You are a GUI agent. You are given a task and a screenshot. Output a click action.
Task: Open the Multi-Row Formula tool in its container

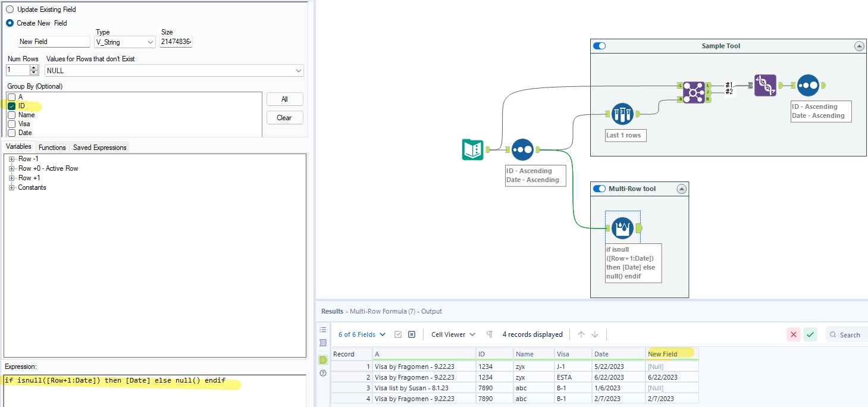[622, 228]
